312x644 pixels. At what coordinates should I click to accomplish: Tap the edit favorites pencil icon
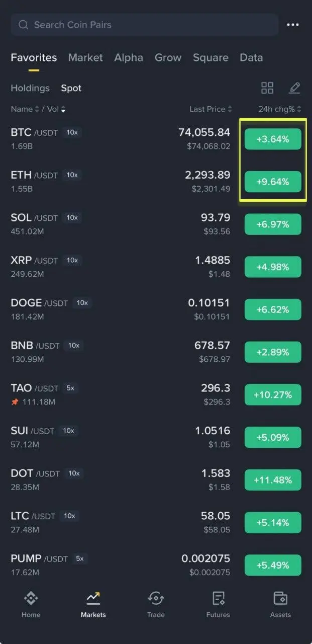tap(294, 88)
